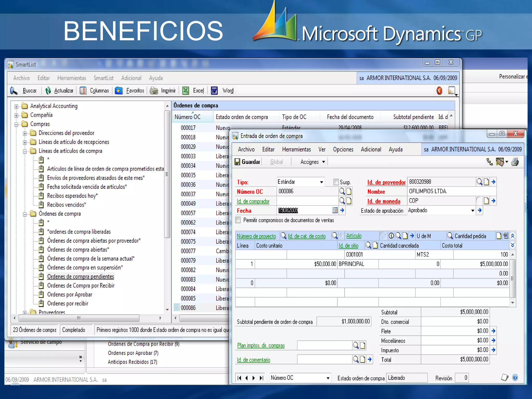Click the Favoritos star icon

click(119, 90)
